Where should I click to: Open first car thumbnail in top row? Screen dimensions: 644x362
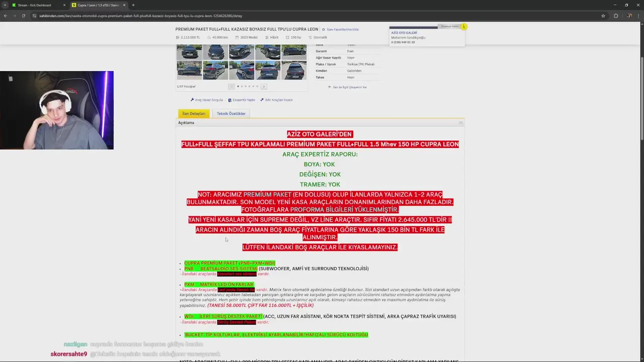[189, 52]
